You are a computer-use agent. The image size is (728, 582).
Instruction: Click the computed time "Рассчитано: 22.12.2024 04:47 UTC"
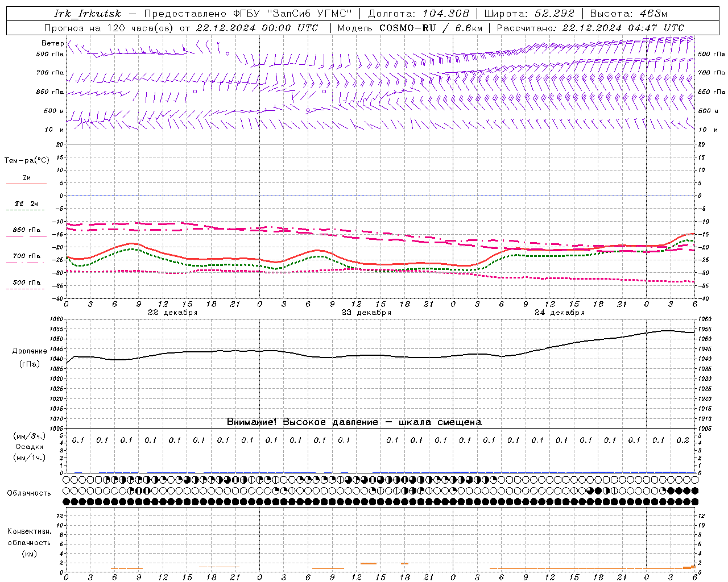tap(590, 28)
